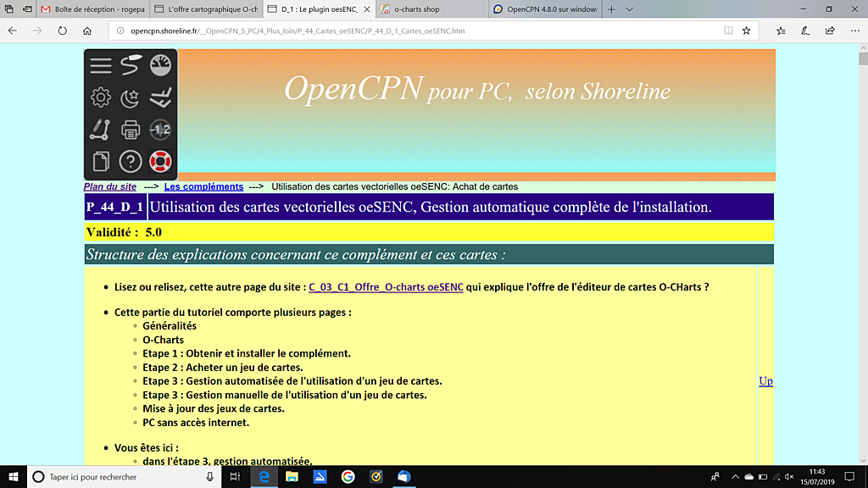The width and height of the screenshot is (868, 488).
Task: Click the Windows Start button
Action: (x=14, y=477)
